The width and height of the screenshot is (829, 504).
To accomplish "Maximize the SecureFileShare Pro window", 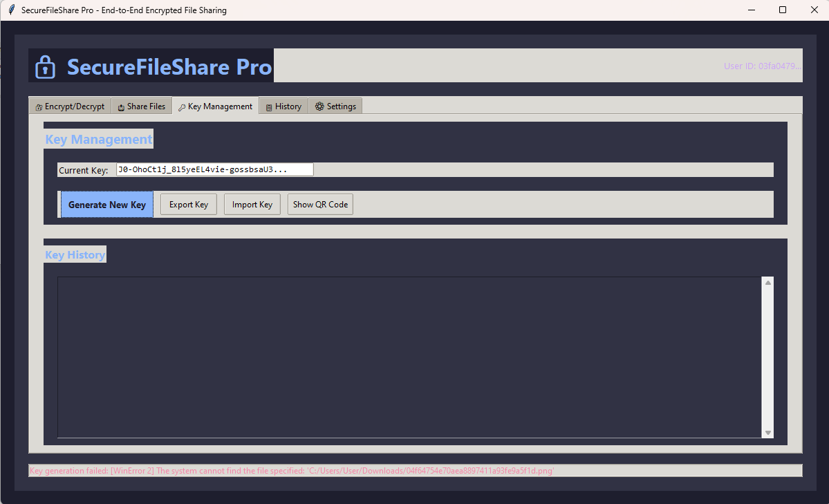I will 783,10.
